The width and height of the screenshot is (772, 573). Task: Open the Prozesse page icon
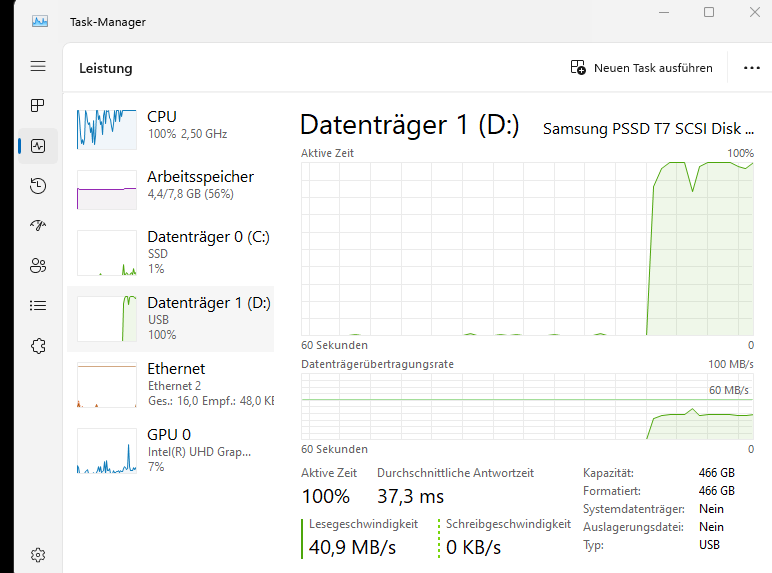38,106
